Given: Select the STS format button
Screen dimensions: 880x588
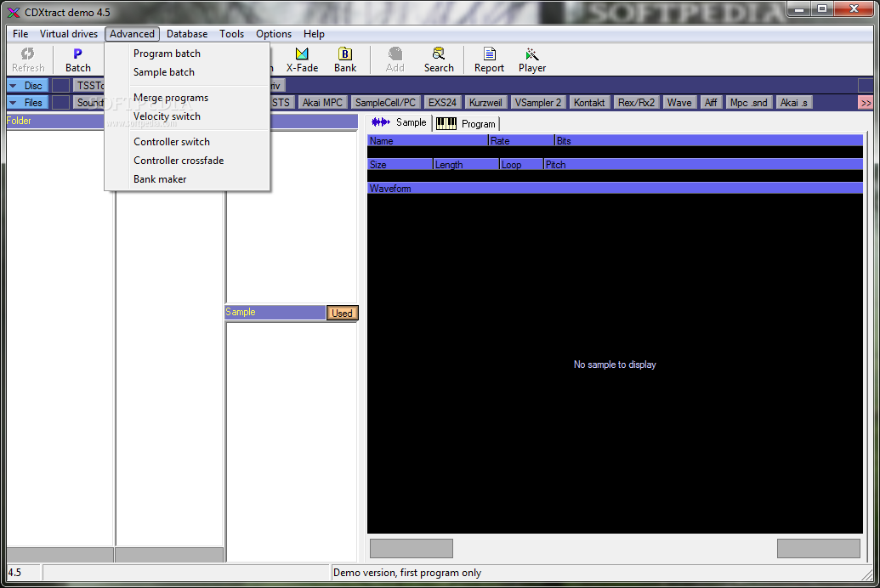Looking at the screenshot, I should point(281,103).
